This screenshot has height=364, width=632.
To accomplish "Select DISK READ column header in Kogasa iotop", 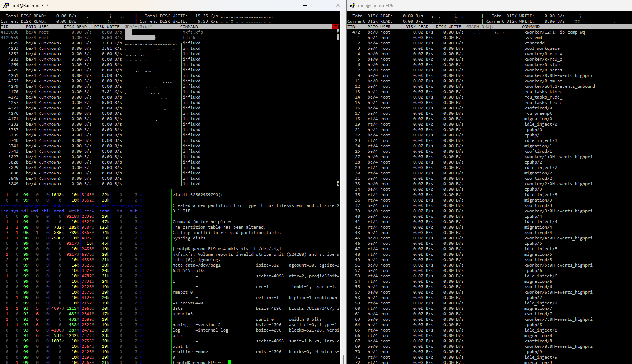I will pyautogui.click(x=417, y=27).
